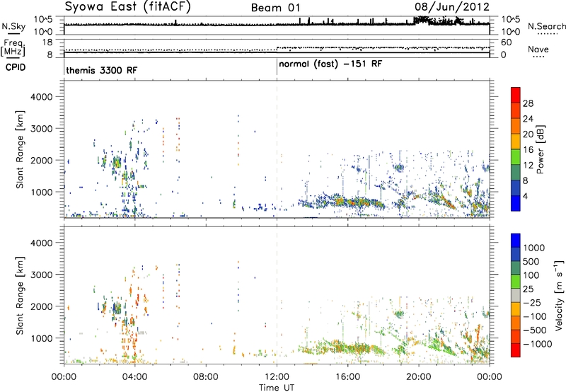This screenshot has height=392, width=566.
Task: Click the 'Time UT' axis title
Action: coord(277,388)
